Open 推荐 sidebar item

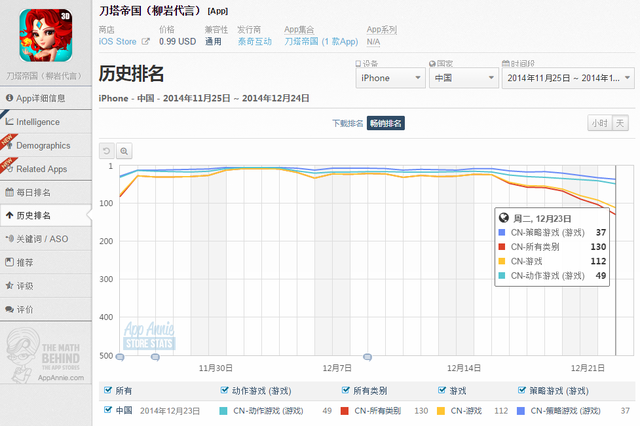(46, 262)
